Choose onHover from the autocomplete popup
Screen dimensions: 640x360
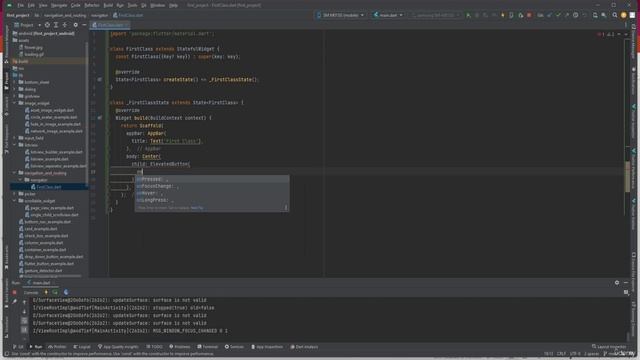tap(212, 193)
